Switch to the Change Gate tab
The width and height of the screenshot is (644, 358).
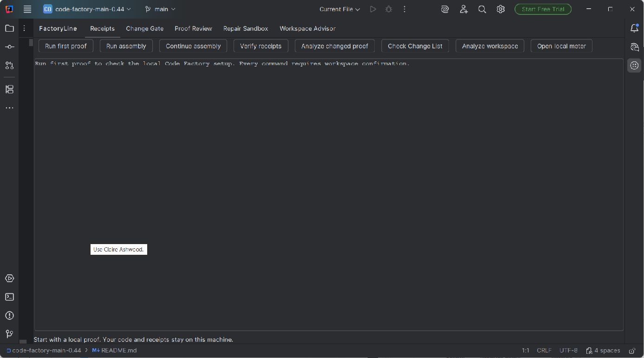click(x=144, y=28)
